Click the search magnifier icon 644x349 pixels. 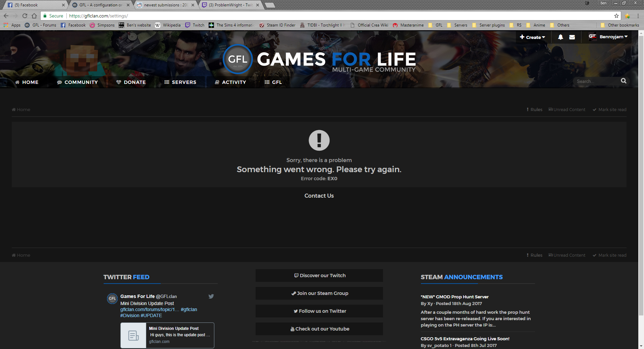point(624,81)
